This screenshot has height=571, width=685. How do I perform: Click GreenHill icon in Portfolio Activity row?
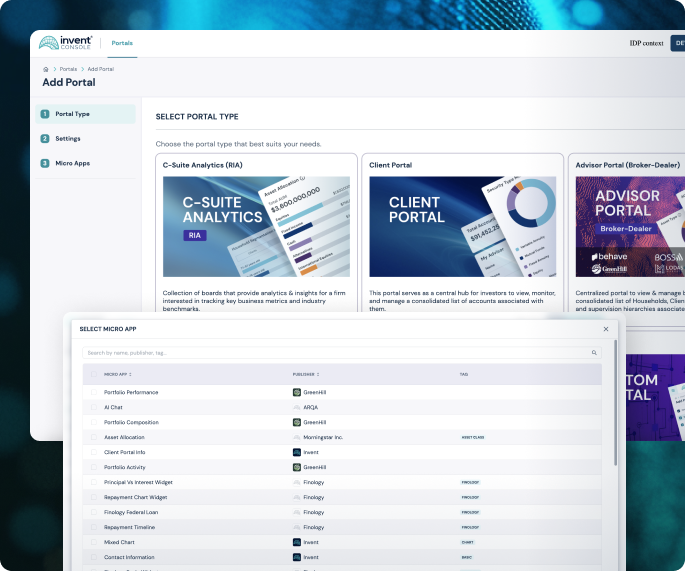point(297,467)
